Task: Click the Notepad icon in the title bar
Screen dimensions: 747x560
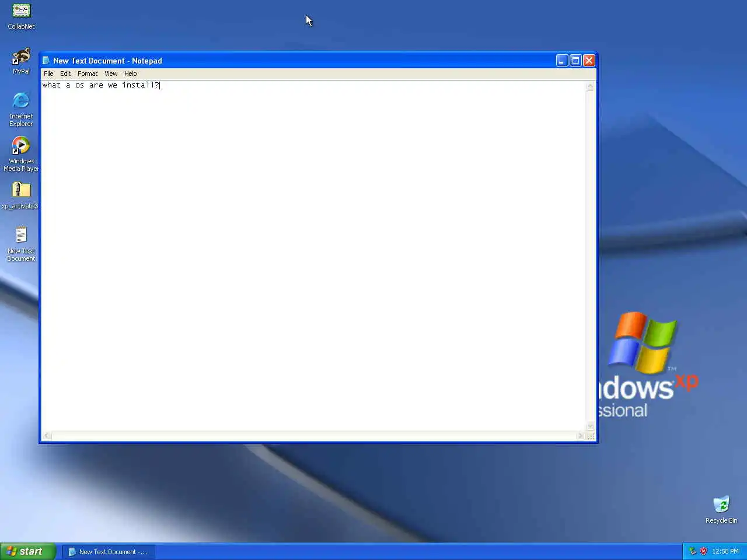Action: 47,61
